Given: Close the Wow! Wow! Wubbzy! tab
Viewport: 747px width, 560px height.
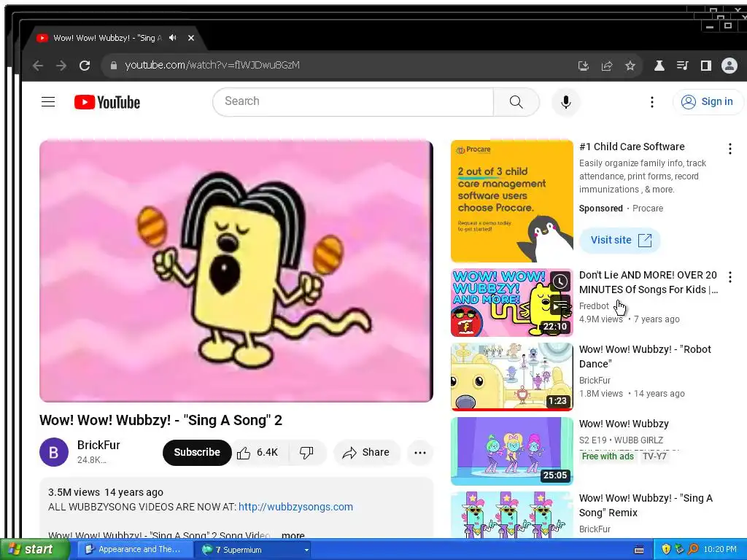Looking at the screenshot, I should [x=191, y=38].
